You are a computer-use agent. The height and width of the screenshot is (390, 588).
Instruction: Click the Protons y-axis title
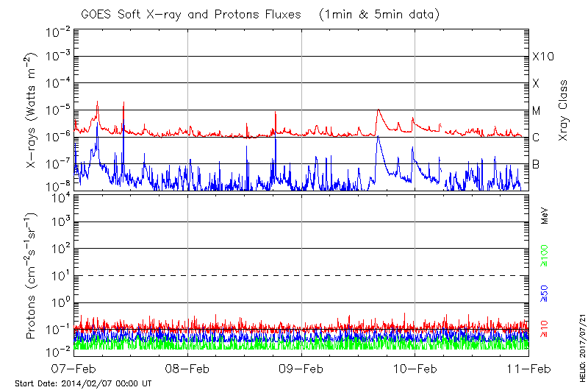click(x=32, y=276)
